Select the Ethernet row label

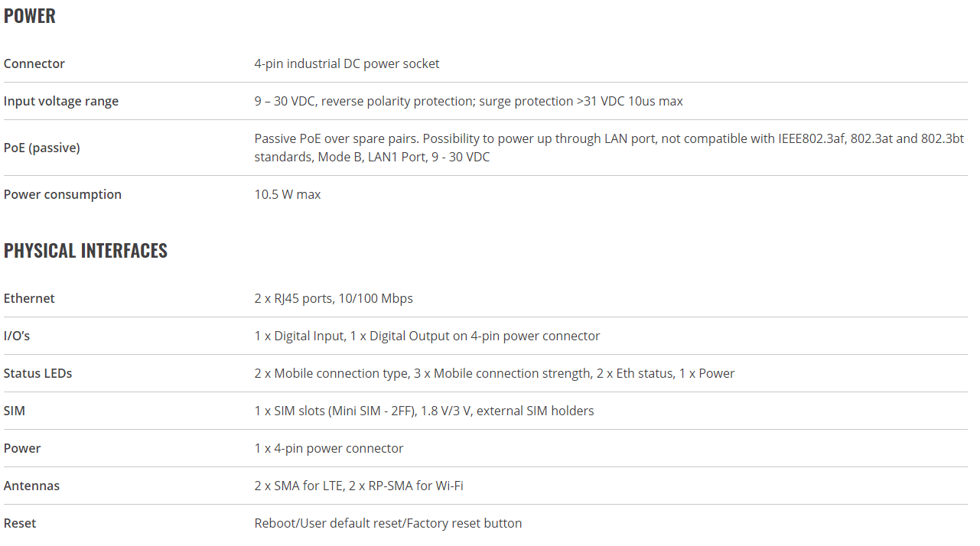pyautogui.click(x=29, y=298)
